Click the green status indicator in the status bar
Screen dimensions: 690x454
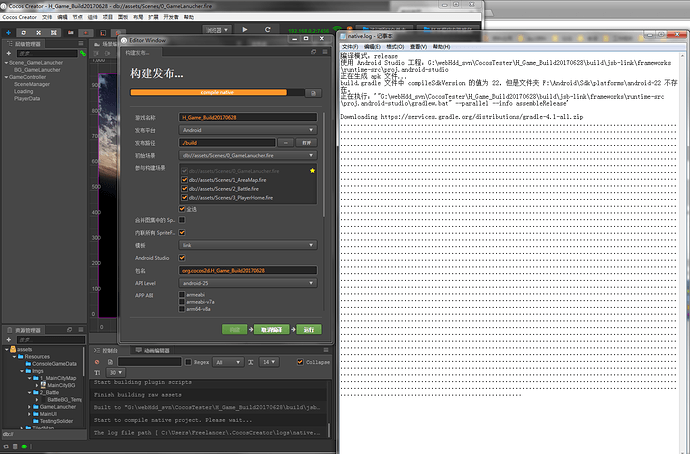[x=24, y=447]
